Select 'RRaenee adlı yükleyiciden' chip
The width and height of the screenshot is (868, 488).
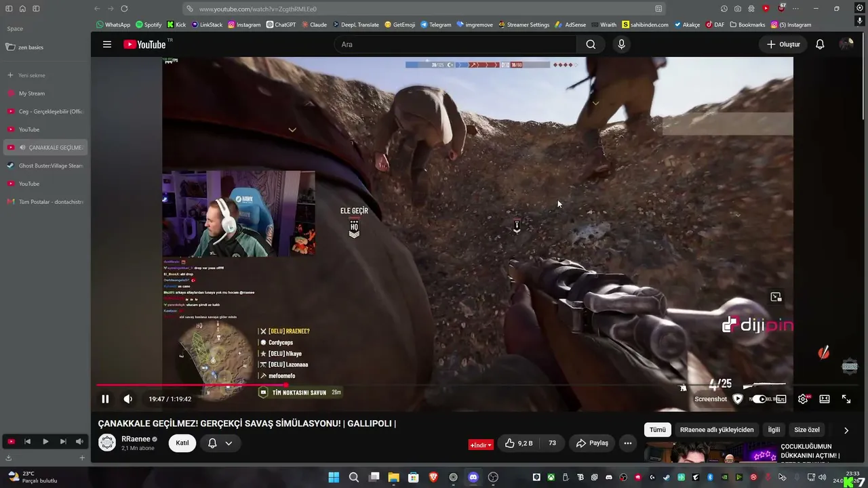(x=717, y=430)
